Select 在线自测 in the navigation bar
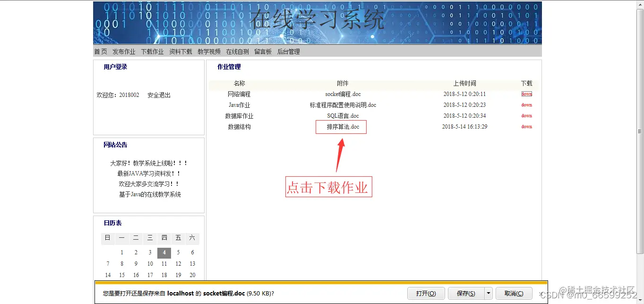644x304 pixels. click(x=237, y=52)
